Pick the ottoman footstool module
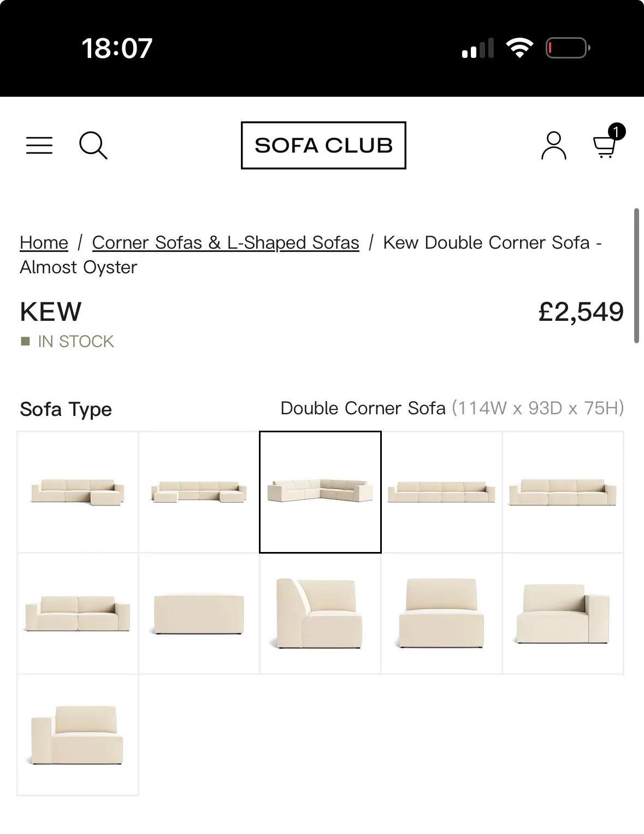Viewport: 644px width, 834px height. click(199, 613)
